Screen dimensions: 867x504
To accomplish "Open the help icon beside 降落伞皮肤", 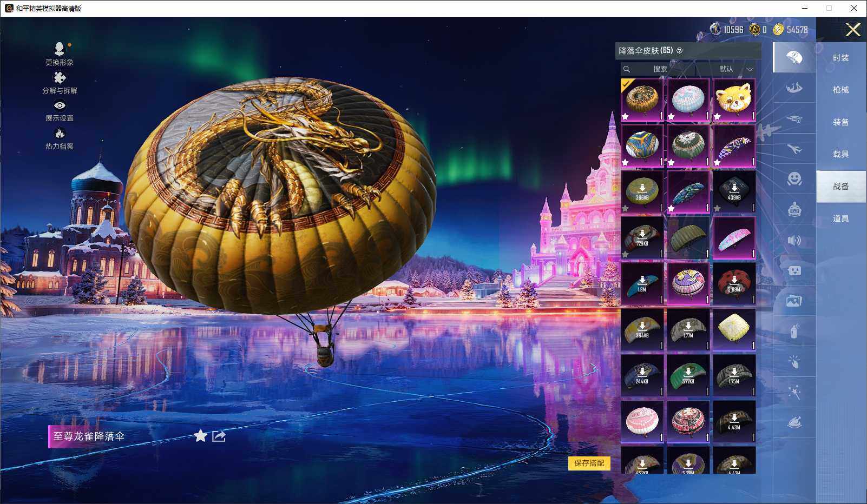I will coord(680,51).
